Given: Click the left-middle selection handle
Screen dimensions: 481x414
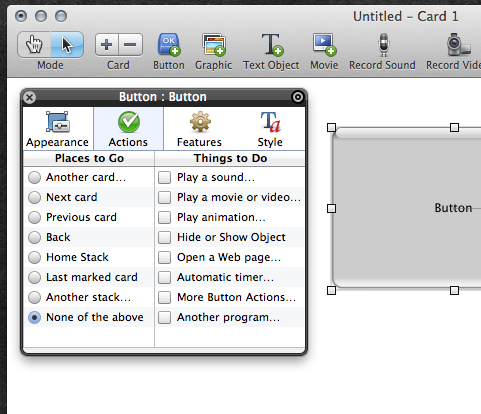Looking at the screenshot, I should (331, 208).
